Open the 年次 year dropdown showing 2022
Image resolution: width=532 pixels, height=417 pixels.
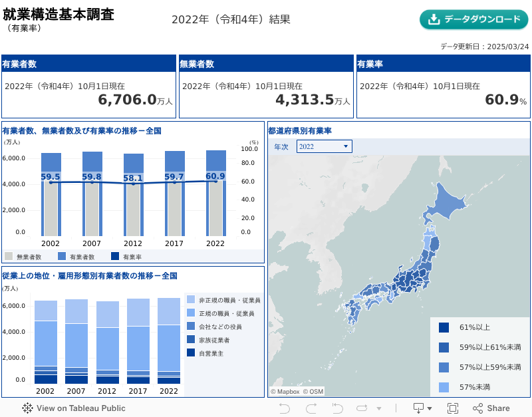point(324,146)
